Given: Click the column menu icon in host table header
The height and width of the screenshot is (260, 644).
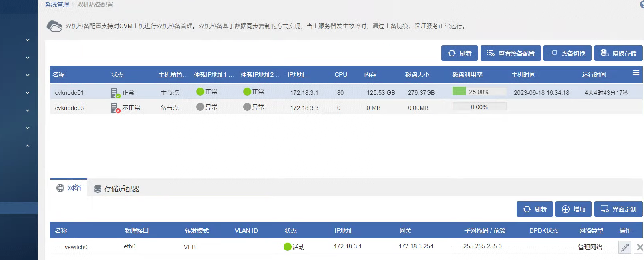Looking at the screenshot, I should 636,73.
